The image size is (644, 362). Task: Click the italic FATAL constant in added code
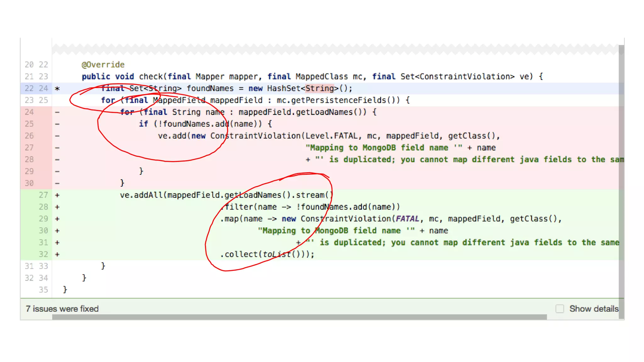407,219
